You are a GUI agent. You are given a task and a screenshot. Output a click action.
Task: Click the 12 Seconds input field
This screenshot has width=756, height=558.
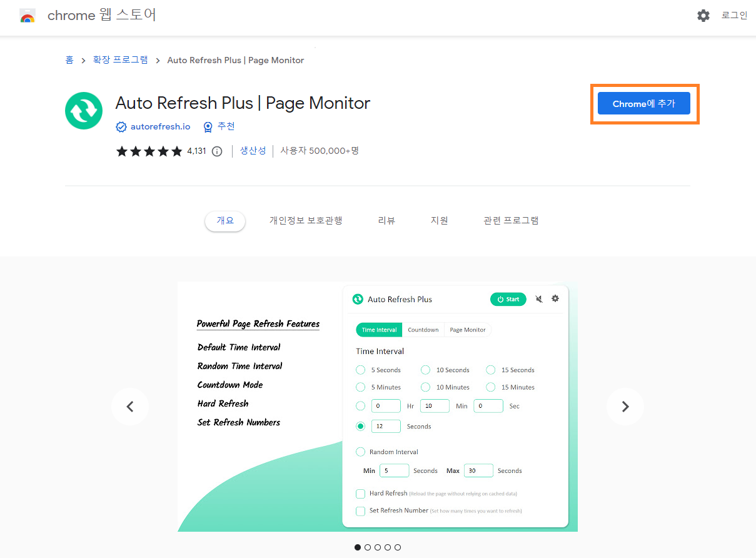point(386,426)
